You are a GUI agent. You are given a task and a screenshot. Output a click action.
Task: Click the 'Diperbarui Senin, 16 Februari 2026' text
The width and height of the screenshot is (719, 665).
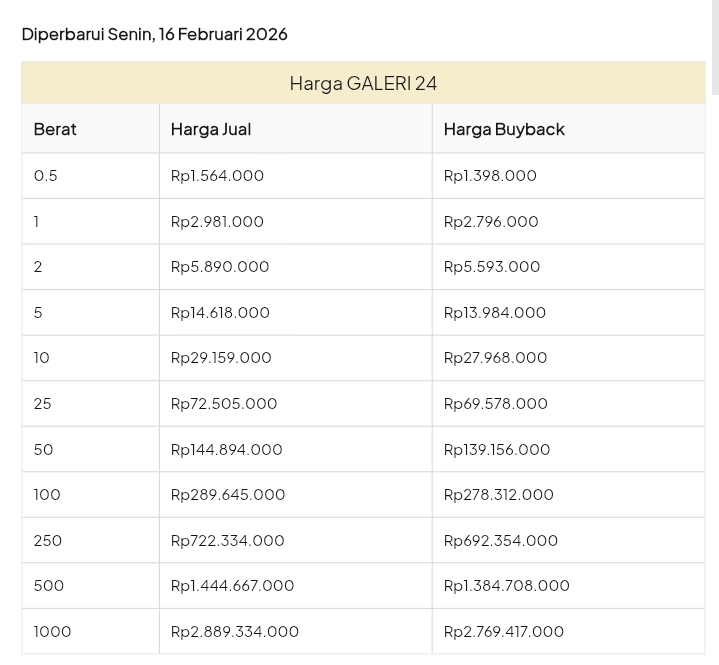(154, 34)
